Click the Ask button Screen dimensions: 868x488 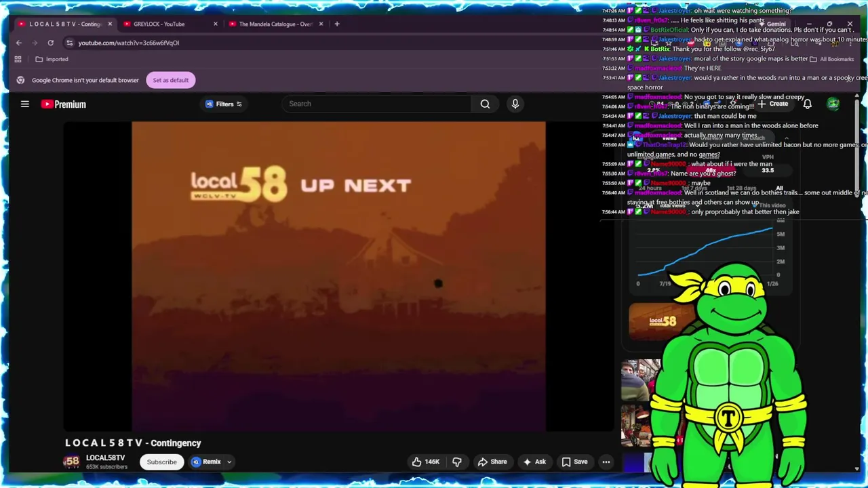coord(534,462)
